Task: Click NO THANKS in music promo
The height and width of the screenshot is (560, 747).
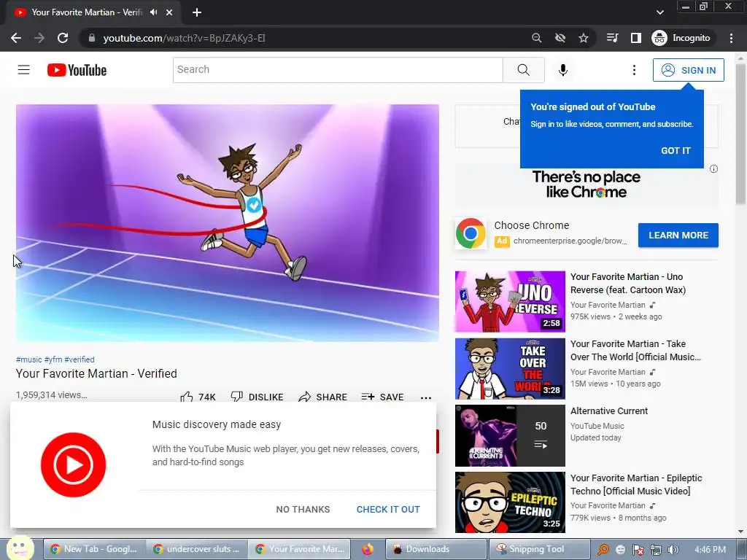Action: [303, 510]
